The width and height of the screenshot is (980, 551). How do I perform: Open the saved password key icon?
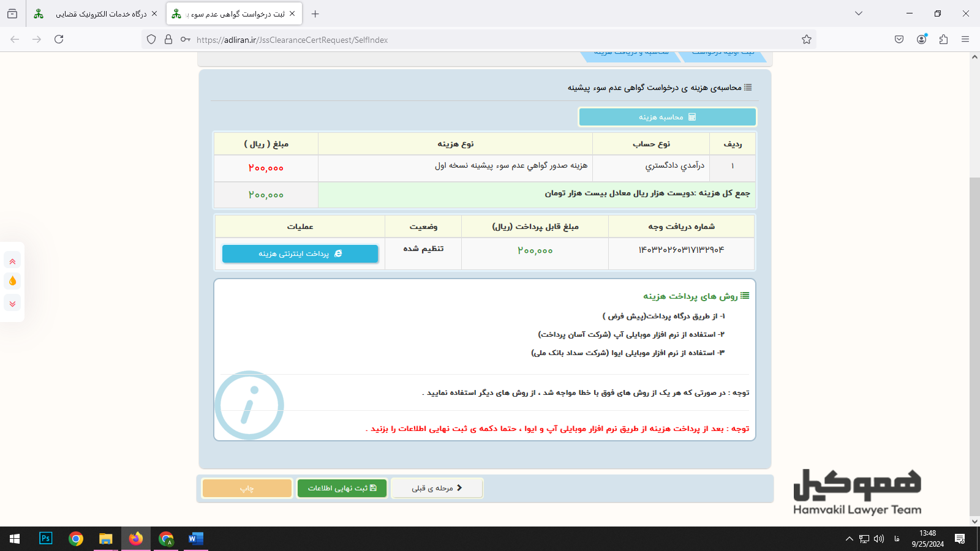(x=185, y=40)
